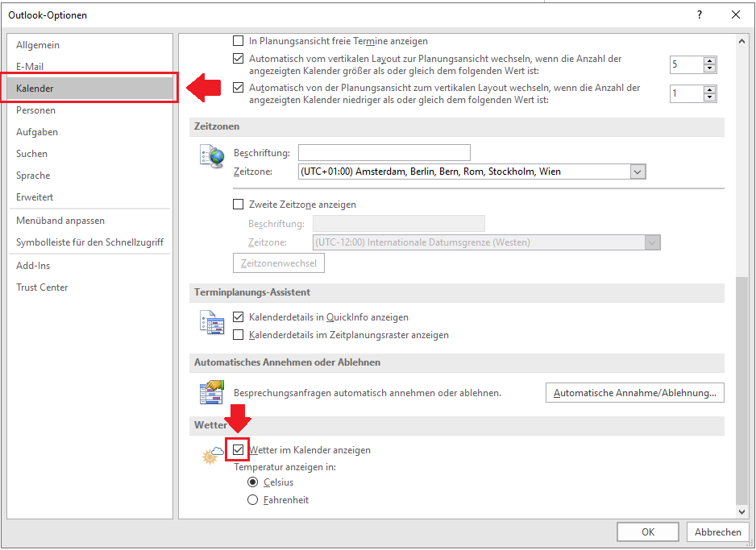Click the threshold field showing 5
756x550 pixels.
point(687,64)
